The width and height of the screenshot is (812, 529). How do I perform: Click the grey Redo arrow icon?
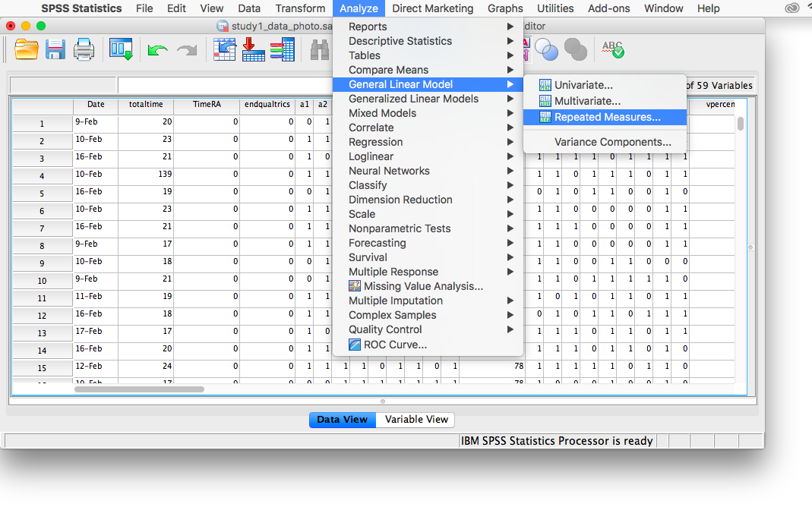tap(188, 50)
